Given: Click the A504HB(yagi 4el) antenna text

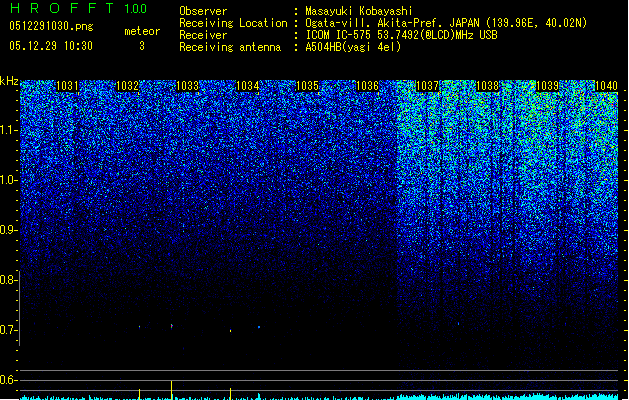Looking at the screenshot, I should click(x=353, y=47).
